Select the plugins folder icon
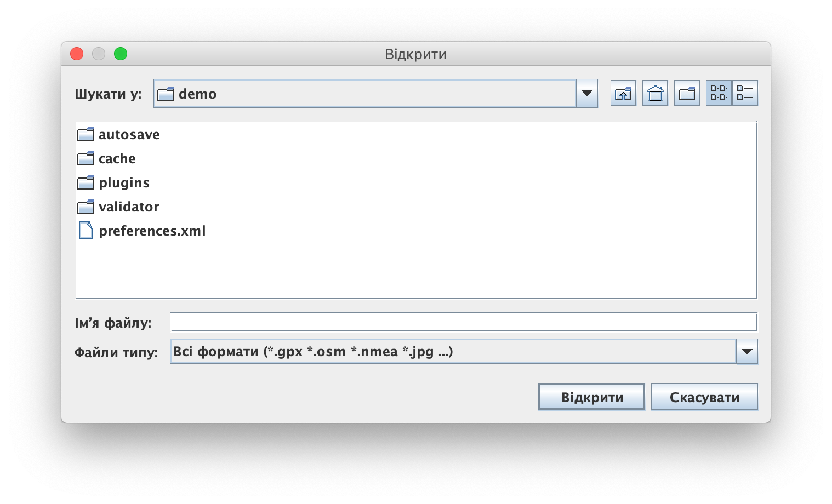This screenshot has height=504, width=832. click(86, 182)
